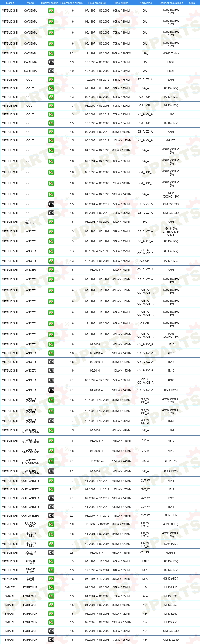Viewport: 200px width, 644px height.
Task: Select the 206kW / 280KM power cell
Action: tap(121, 53)
